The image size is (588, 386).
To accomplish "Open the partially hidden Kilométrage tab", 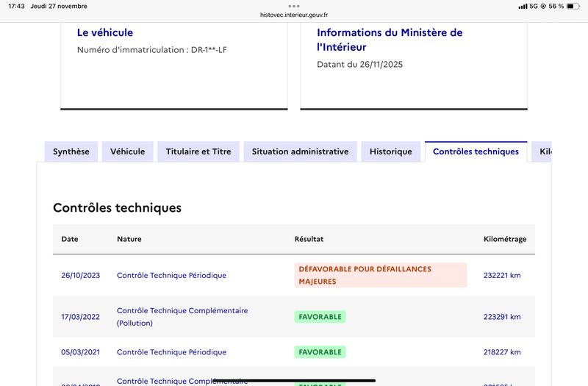I will coord(544,151).
